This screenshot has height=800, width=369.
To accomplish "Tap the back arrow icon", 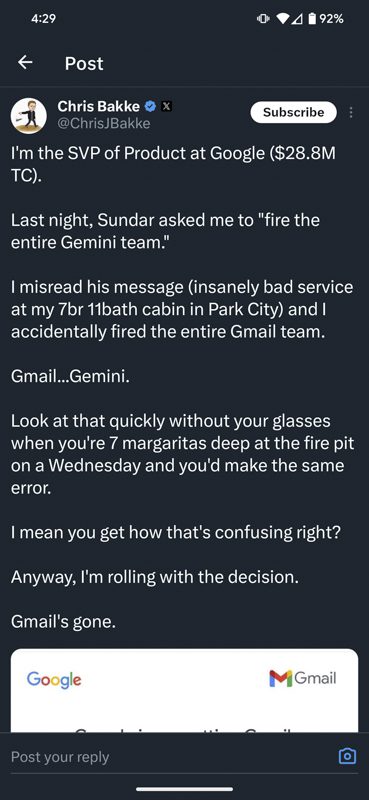I will click(x=25, y=63).
